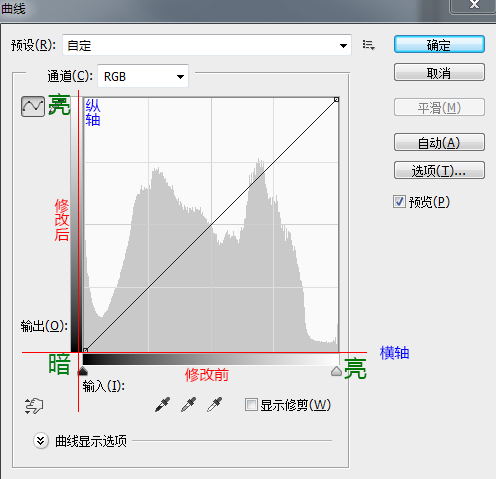Image resolution: width=496 pixels, height=479 pixels.
Task: Click the black point slider triangle
Action: click(82, 371)
